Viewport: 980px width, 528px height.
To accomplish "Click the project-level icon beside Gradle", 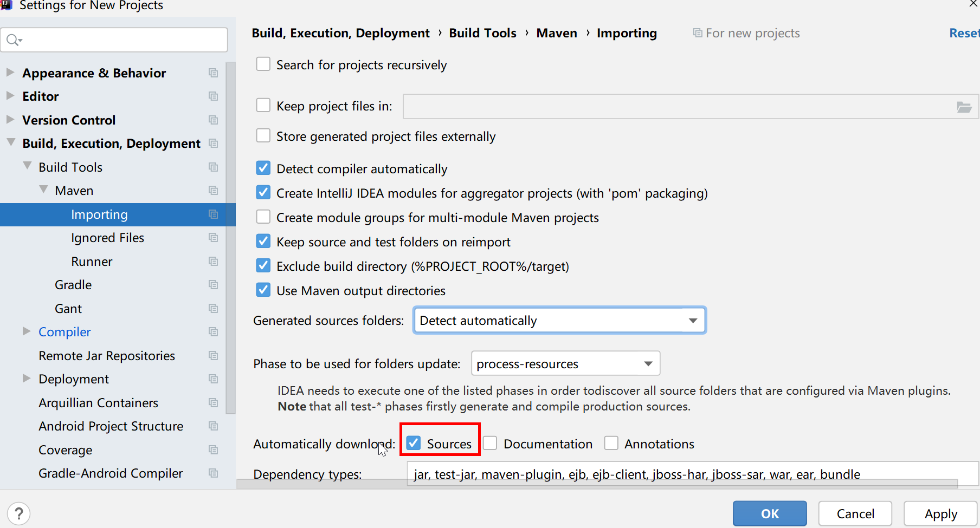I will click(213, 285).
